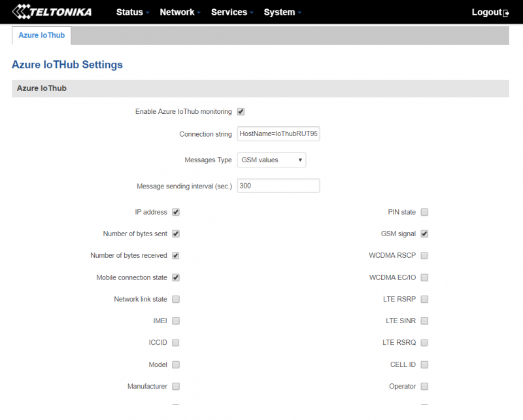This screenshot has width=523, height=420.
Task: Click the System menu dropdown arrow
Action: coord(299,12)
